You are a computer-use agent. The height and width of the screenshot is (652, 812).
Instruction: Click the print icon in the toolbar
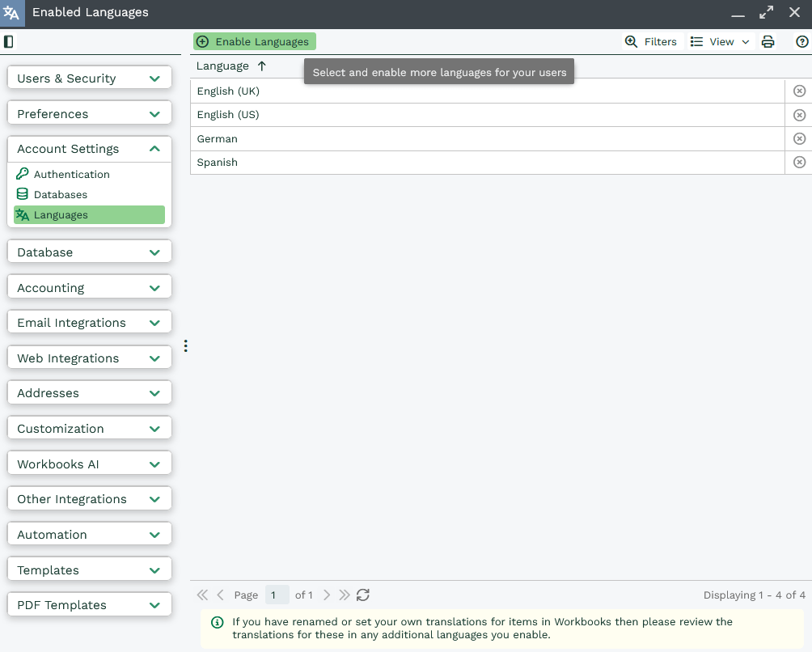coord(768,42)
